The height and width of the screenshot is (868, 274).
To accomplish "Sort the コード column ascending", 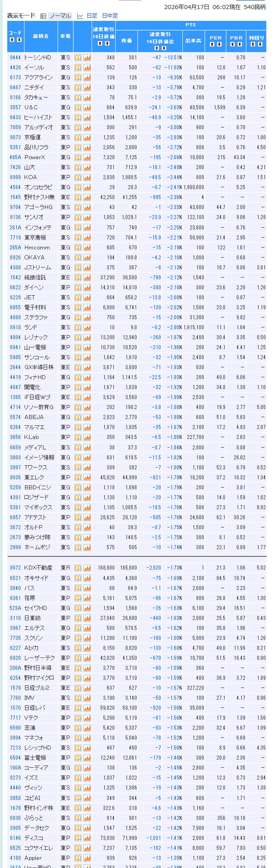I will (12, 40).
